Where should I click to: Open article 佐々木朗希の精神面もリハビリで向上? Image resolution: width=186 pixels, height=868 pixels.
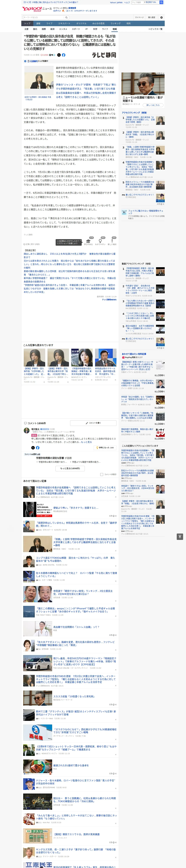pyautogui.click(x=76, y=574)
